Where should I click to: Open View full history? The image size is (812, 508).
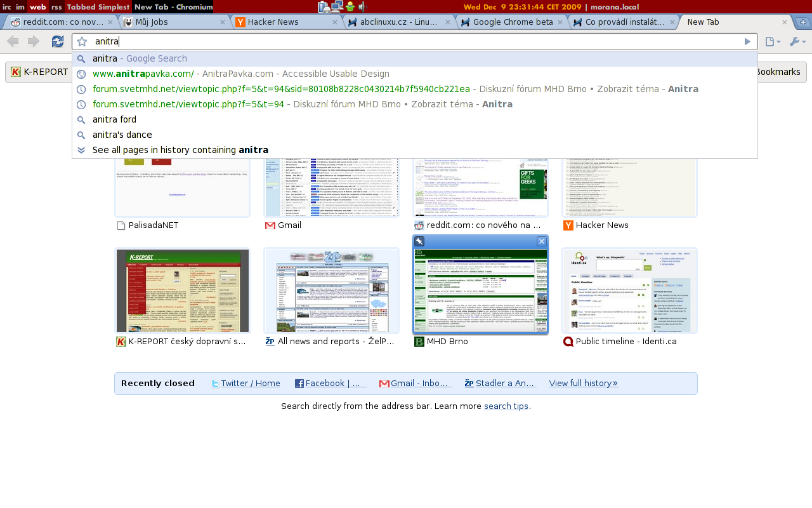pyautogui.click(x=584, y=384)
